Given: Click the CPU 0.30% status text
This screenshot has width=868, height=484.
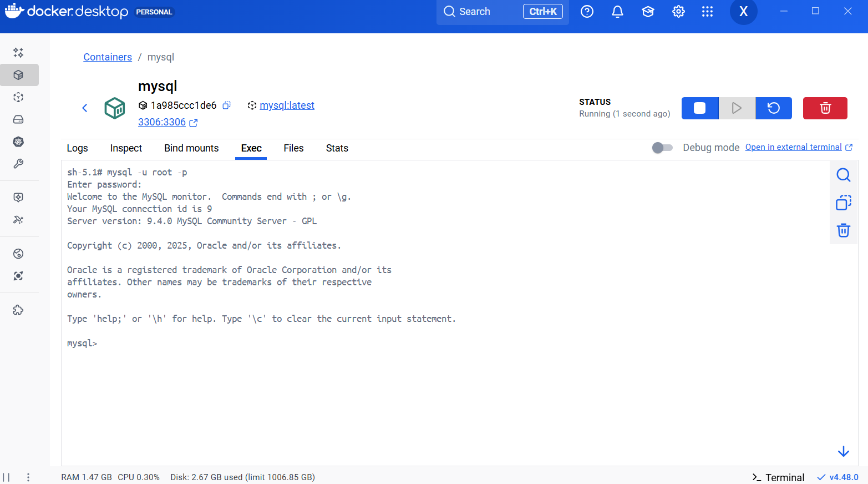Looking at the screenshot, I should point(139,477).
